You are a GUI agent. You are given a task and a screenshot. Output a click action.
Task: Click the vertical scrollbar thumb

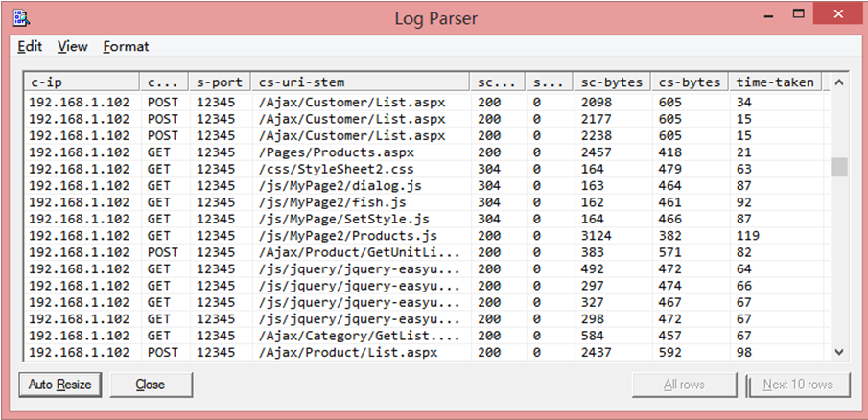click(839, 167)
